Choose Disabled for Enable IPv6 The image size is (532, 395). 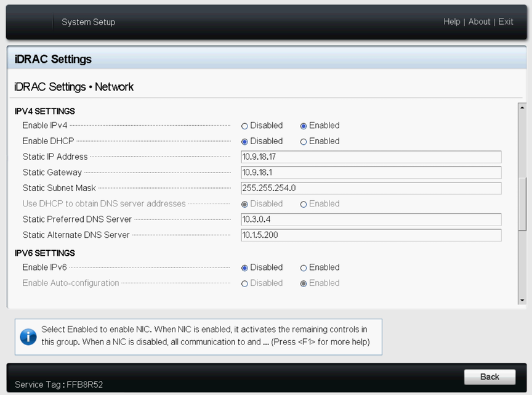(x=244, y=268)
